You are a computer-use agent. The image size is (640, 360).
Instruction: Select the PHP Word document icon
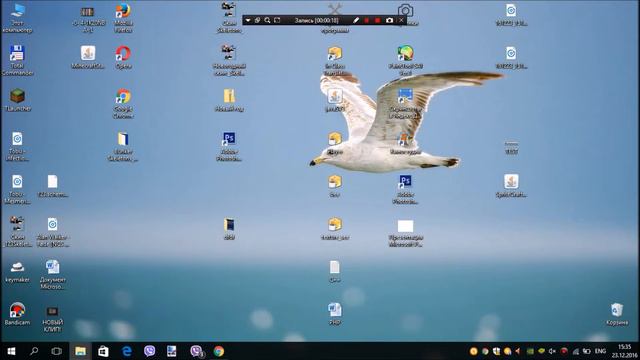tap(335, 314)
